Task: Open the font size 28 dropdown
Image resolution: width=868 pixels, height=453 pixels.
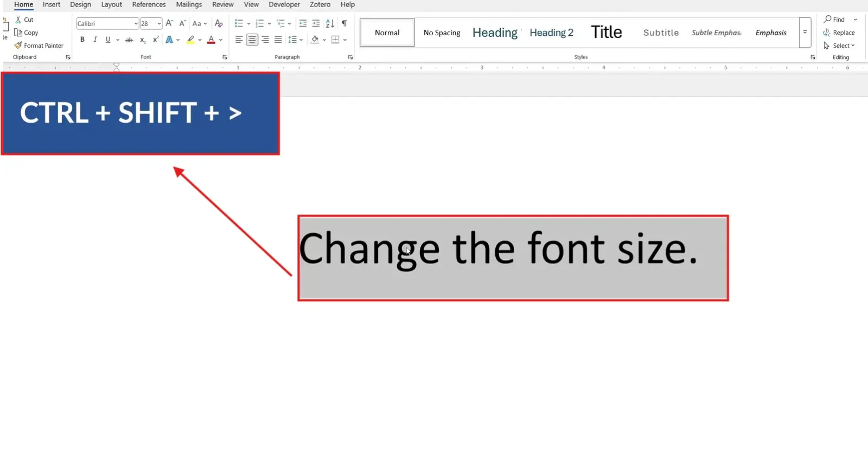Action: (x=159, y=23)
